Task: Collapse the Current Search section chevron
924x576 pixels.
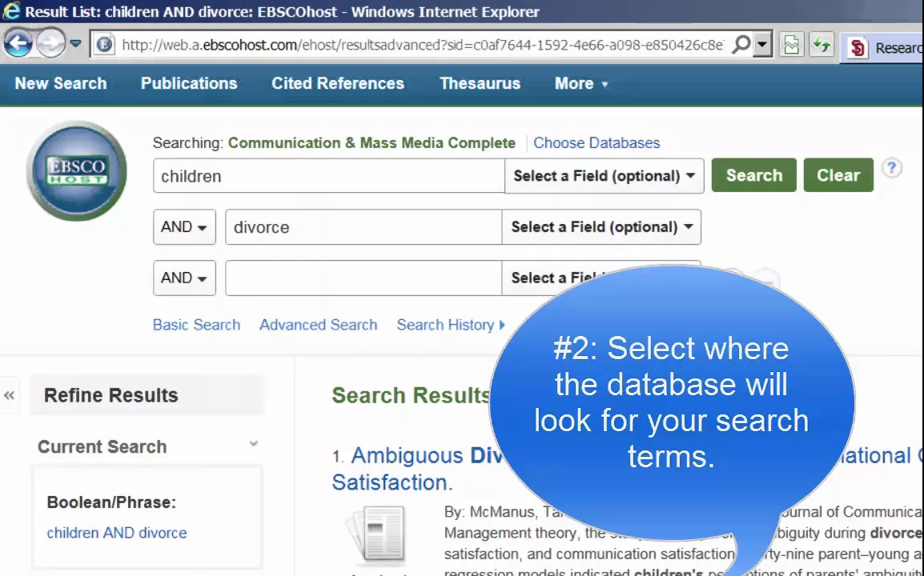Action: (253, 443)
